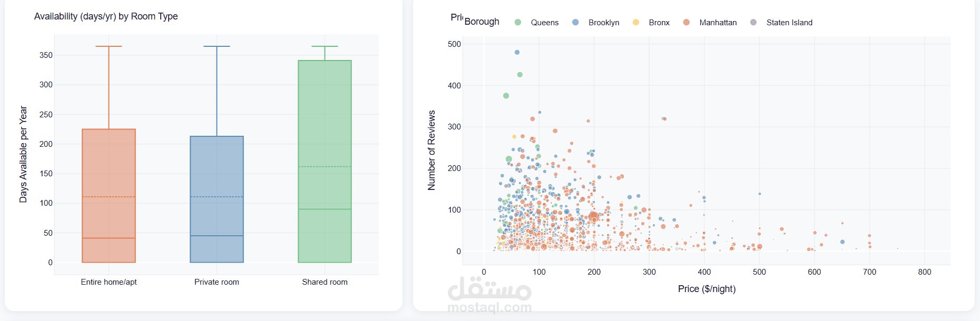Click the purple Staten Island legend dot
Viewport: 980px width, 321px height.
[753, 22]
